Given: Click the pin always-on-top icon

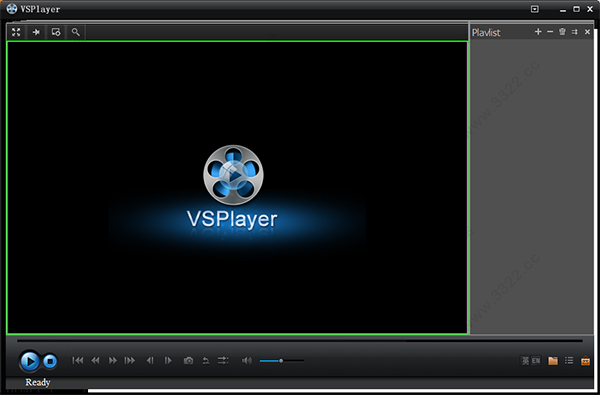Looking at the screenshot, I should [36, 32].
